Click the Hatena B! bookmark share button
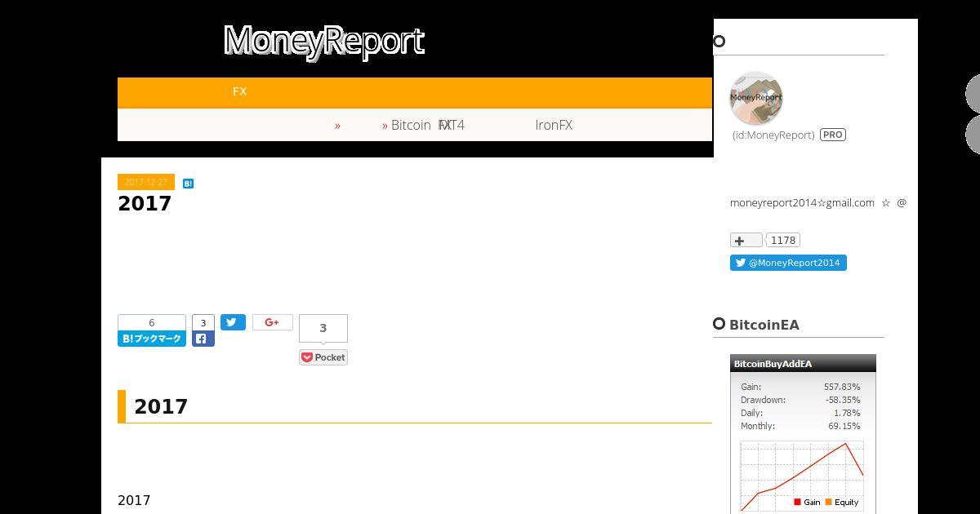 coord(152,339)
